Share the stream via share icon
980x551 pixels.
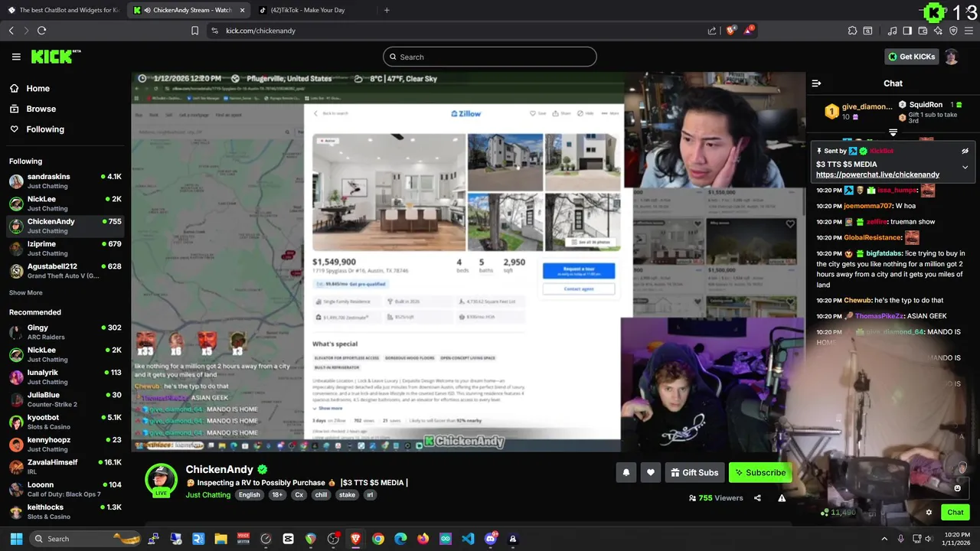point(757,498)
